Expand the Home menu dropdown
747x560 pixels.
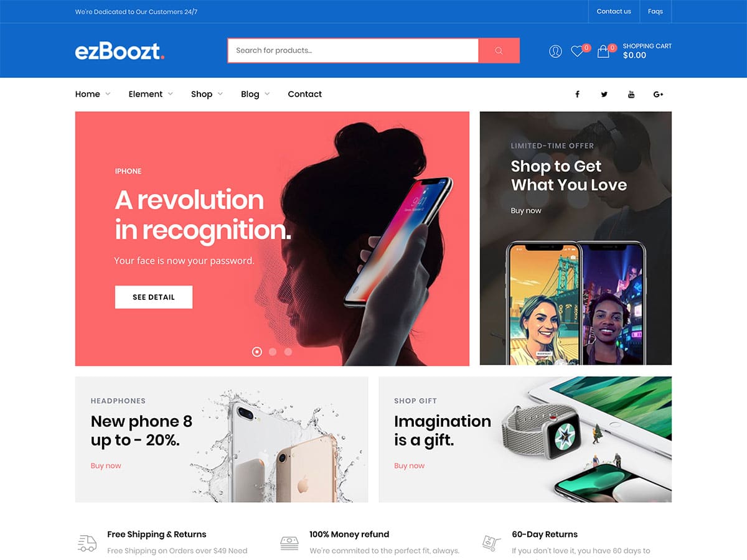pos(93,94)
